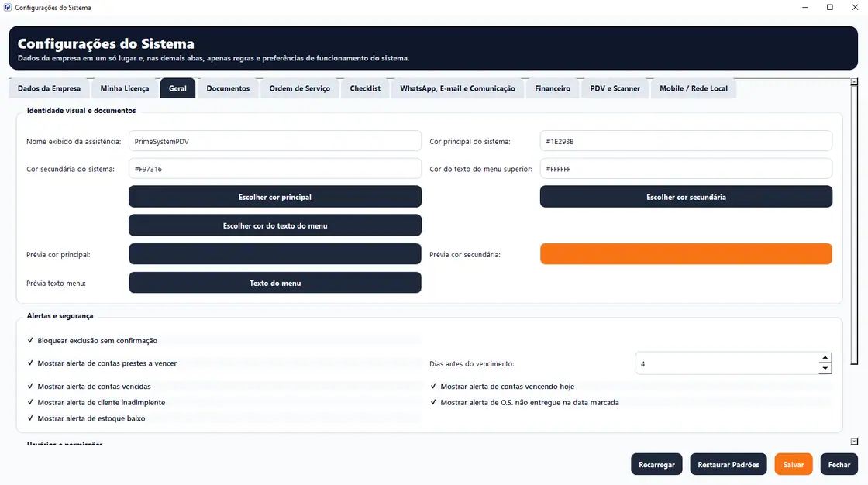Toggle Mostrar alerta de estoque baixo

86,418
